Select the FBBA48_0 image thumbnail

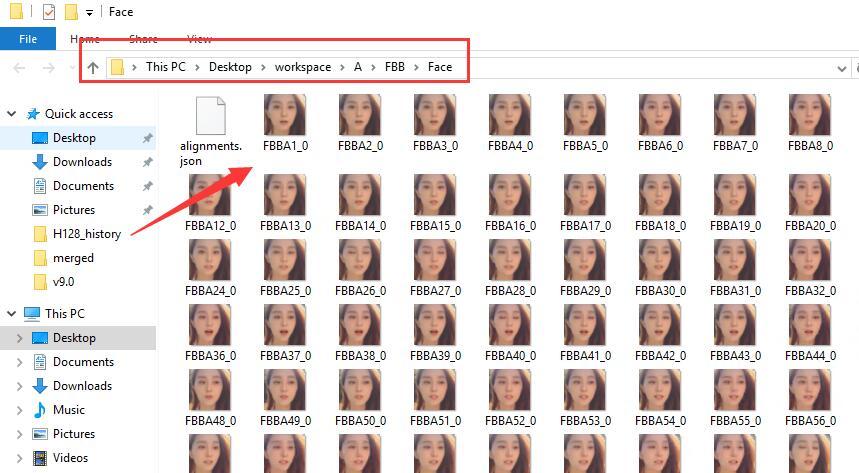210,390
